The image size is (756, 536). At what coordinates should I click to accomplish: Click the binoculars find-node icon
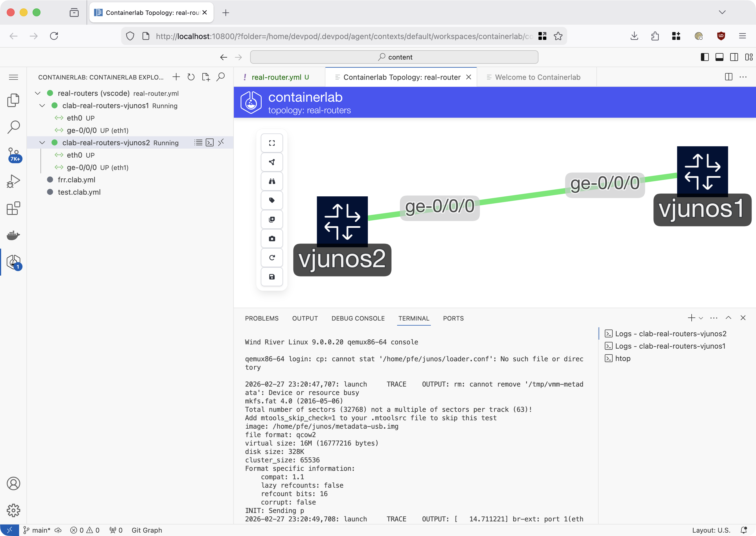point(272,181)
